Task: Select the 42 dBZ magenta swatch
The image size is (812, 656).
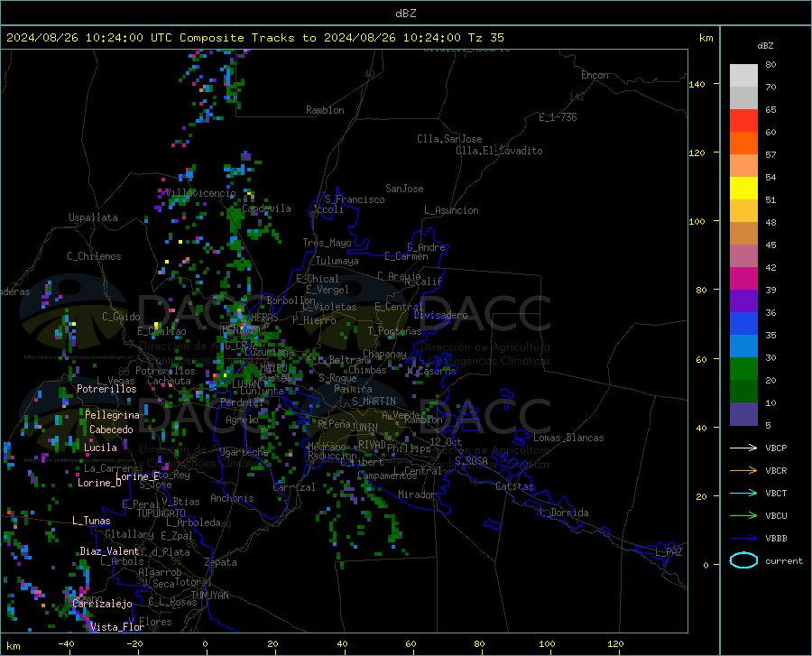Action: (x=743, y=279)
